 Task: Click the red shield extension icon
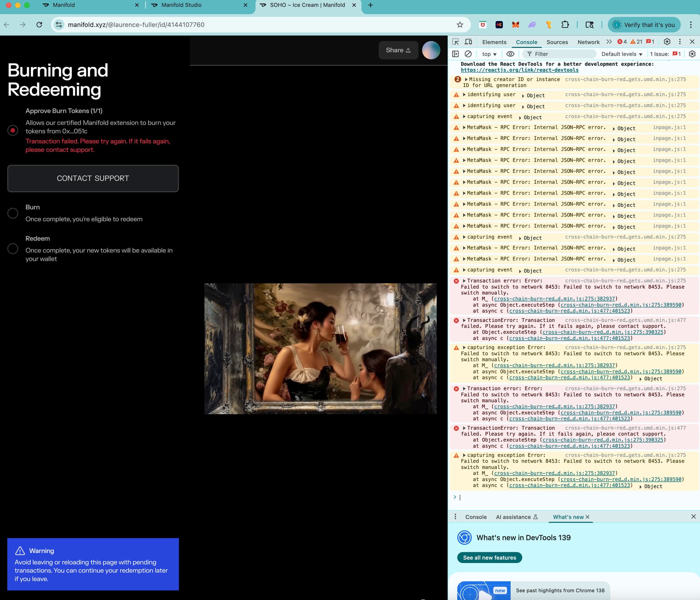pyautogui.click(x=483, y=25)
